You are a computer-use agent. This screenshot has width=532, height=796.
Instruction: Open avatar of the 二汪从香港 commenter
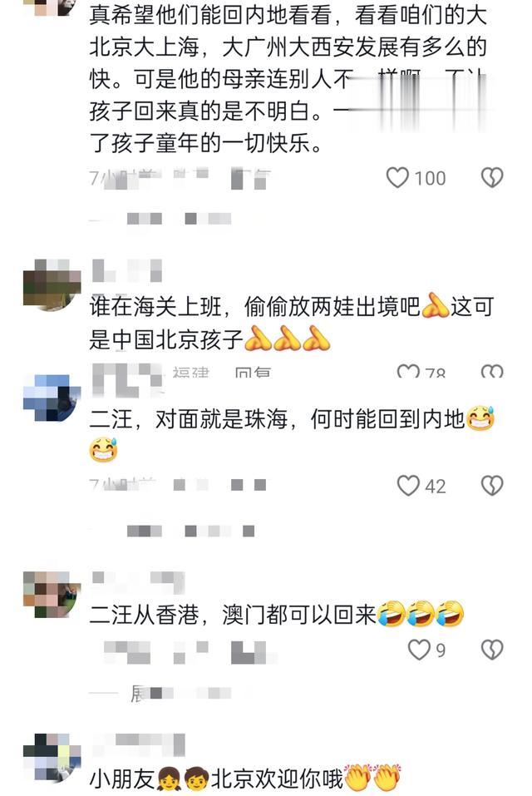pyautogui.click(x=52, y=594)
